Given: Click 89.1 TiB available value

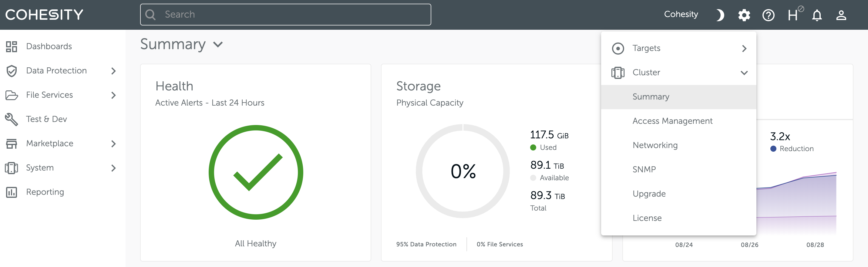Looking at the screenshot, I should [x=547, y=165].
